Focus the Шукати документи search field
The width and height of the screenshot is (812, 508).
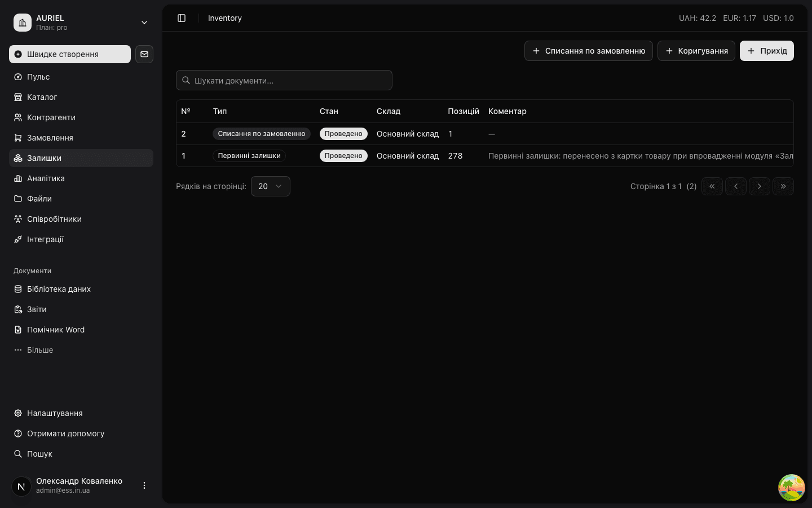pos(284,80)
